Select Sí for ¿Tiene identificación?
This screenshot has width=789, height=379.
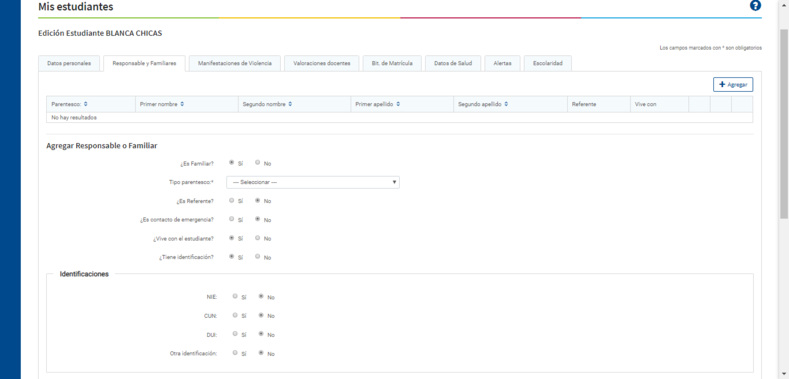point(231,257)
